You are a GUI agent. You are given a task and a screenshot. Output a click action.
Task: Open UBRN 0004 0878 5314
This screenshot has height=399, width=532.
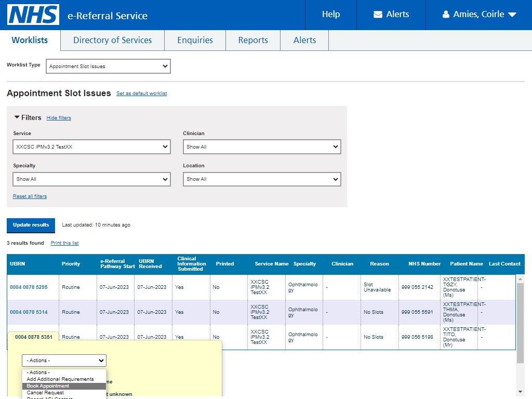(x=29, y=312)
